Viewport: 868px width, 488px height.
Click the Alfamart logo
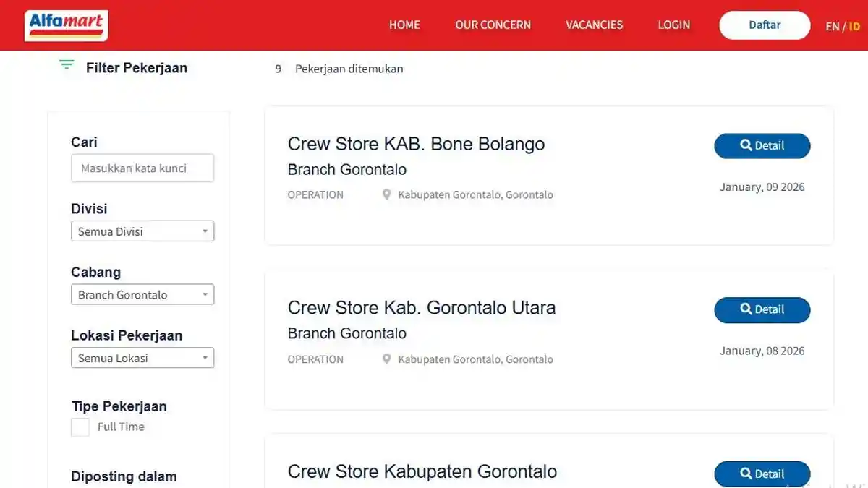pos(65,25)
